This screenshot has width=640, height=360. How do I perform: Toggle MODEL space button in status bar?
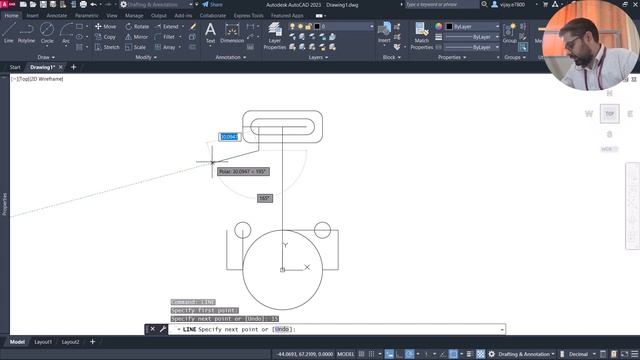345,354
